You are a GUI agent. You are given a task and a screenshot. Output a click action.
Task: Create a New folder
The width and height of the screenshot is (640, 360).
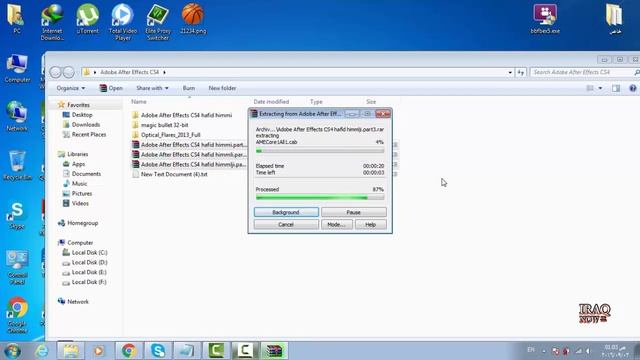click(x=222, y=88)
